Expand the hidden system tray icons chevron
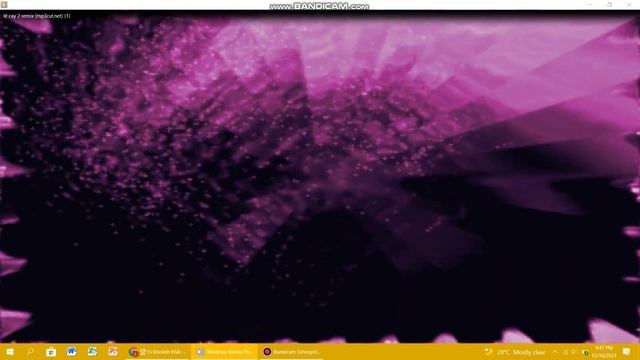This screenshot has height=360, width=640. tap(555, 352)
